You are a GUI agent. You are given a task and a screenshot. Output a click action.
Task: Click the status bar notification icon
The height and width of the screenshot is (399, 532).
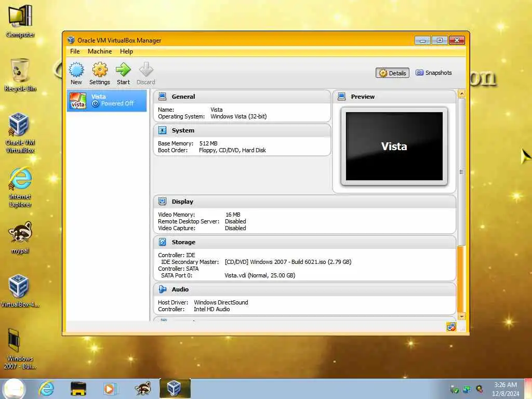click(x=451, y=327)
